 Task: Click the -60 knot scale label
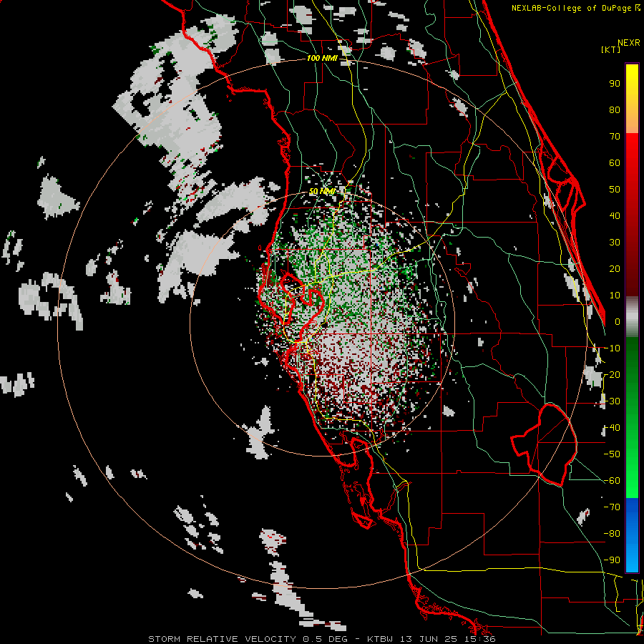pyautogui.click(x=612, y=481)
